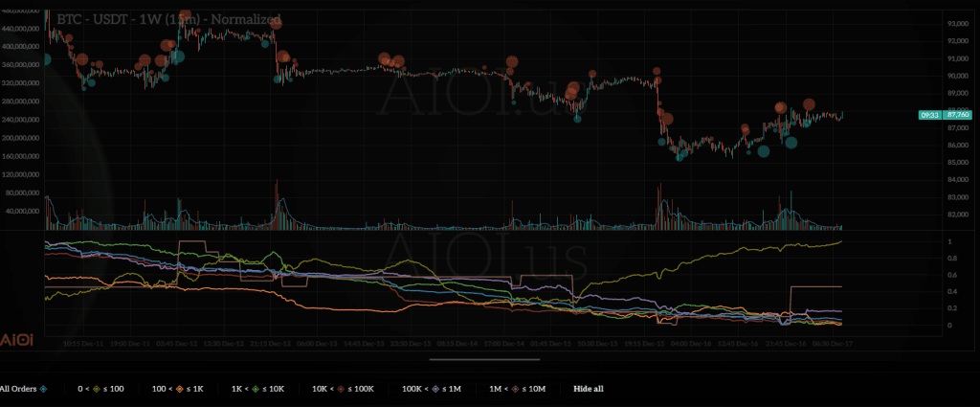The width and height of the screenshot is (980, 407).
Task: Click the 09:33 countdown timer badge
Action: click(929, 114)
